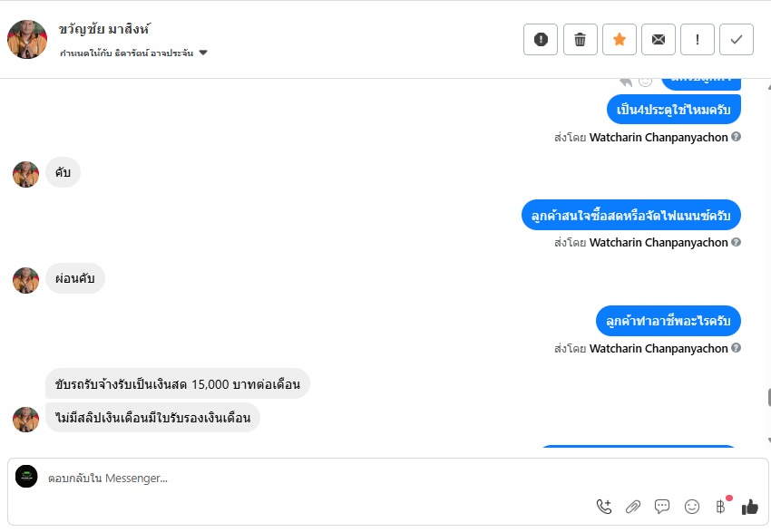
Task: Mark conversation done with checkmark button
Action: 737,39
